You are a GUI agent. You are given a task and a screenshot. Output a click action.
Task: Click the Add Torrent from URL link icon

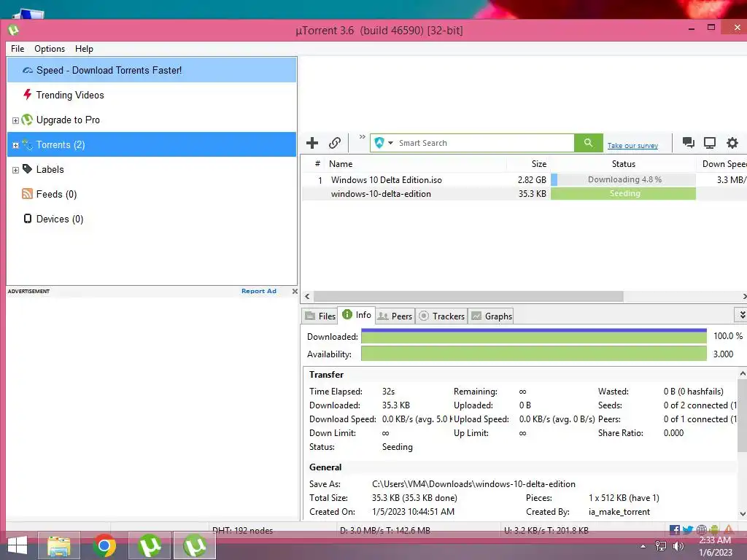[334, 143]
